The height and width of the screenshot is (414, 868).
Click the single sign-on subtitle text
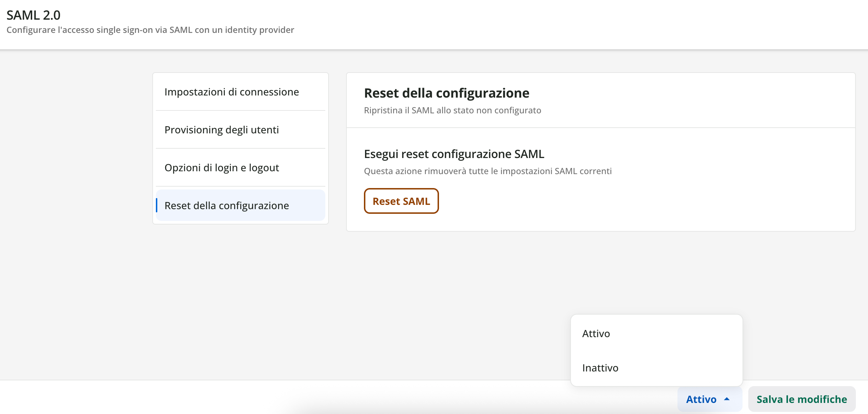(150, 30)
